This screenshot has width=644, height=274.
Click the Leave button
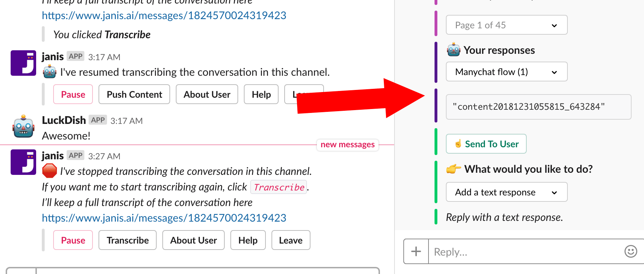point(291,240)
